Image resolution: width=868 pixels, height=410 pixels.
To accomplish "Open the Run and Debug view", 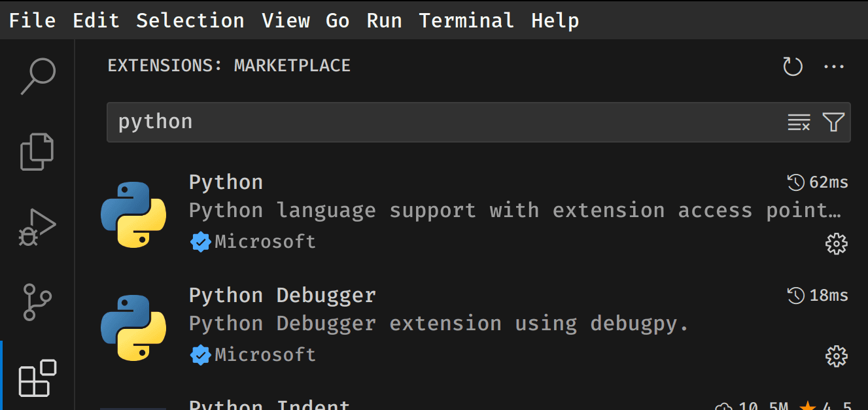I will tap(38, 227).
